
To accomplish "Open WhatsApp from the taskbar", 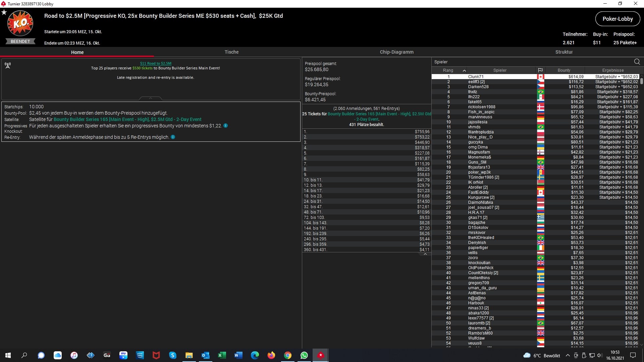I will tap(304, 355).
